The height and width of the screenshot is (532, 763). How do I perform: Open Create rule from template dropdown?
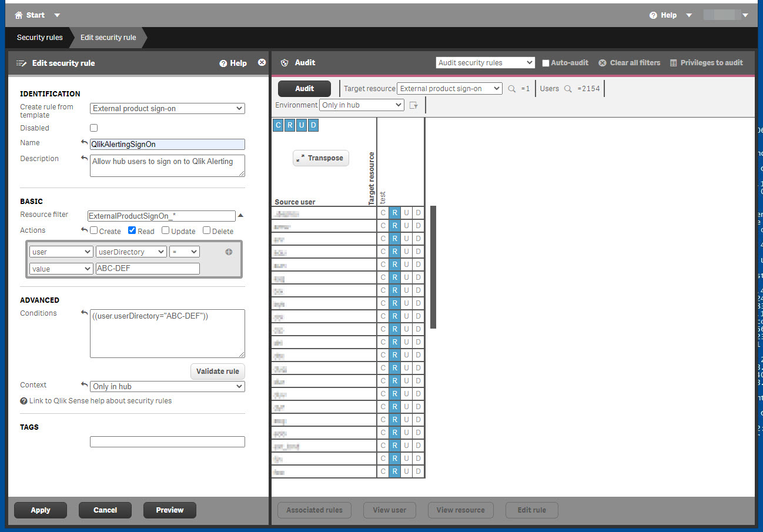168,108
